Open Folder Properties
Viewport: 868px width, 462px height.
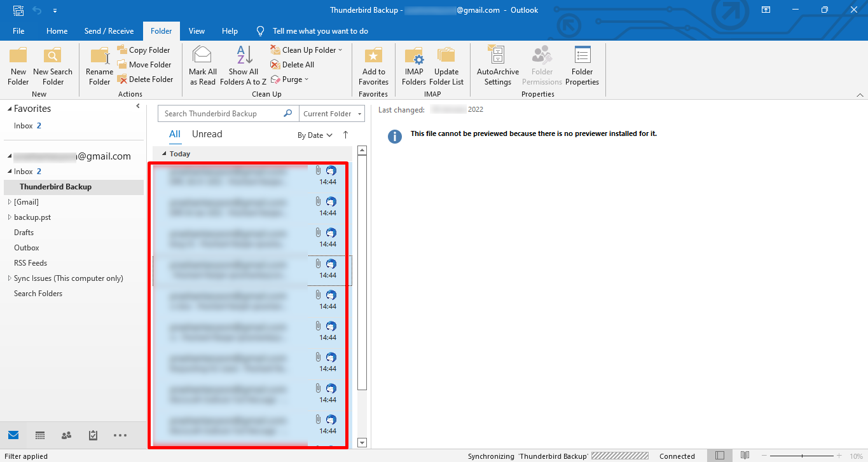click(x=582, y=66)
